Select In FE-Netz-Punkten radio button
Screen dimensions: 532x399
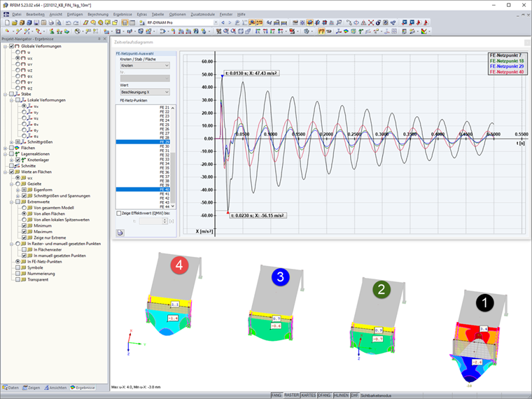(x=17, y=262)
